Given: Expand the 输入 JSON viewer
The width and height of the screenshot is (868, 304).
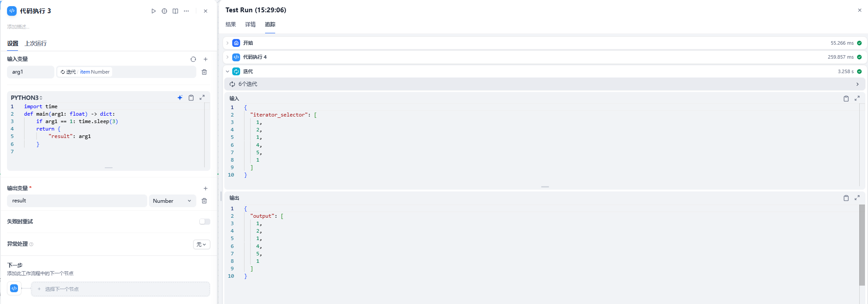Looking at the screenshot, I should (857, 98).
